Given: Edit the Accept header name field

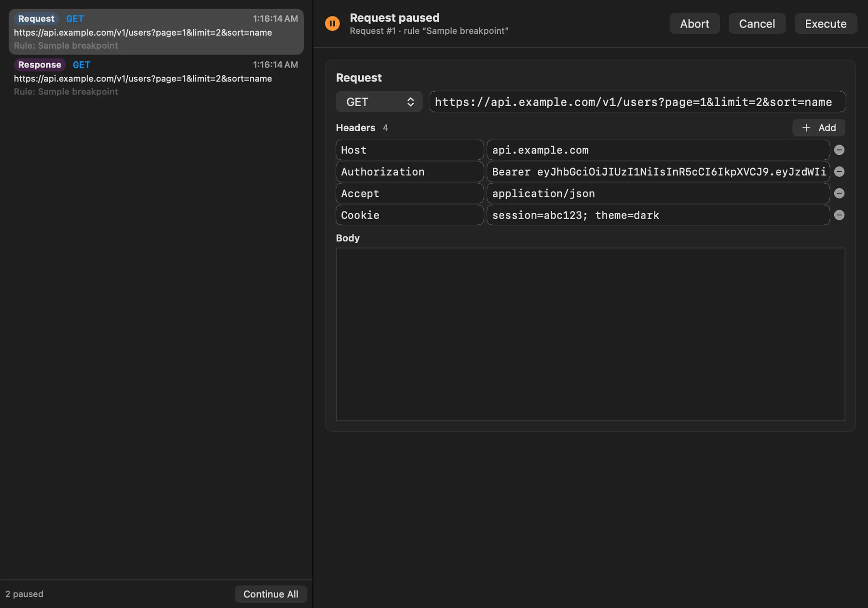Looking at the screenshot, I should [409, 193].
